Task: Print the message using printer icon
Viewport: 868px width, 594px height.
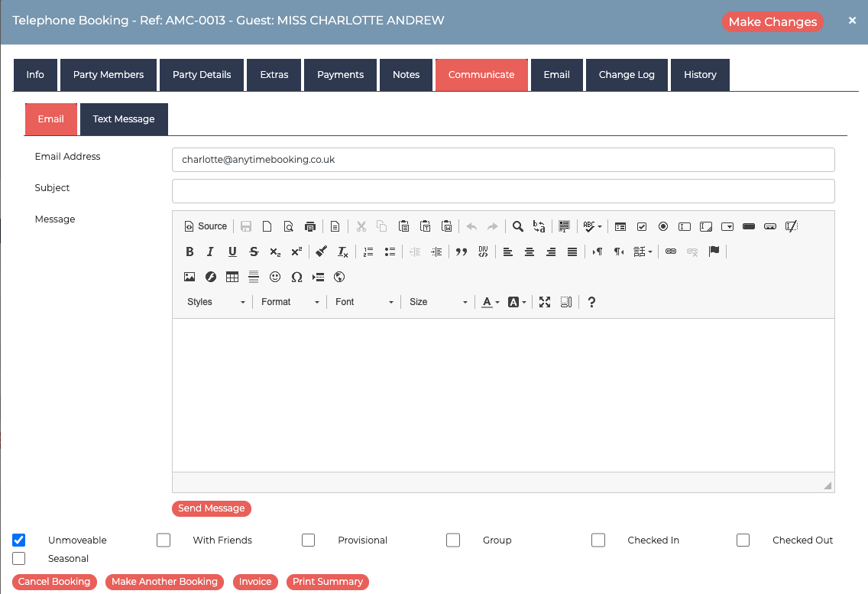Action: tap(310, 226)
